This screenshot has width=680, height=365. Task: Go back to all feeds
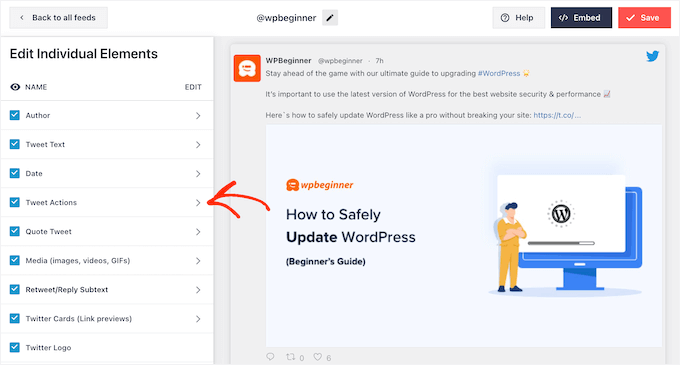[x=59, y=18]
